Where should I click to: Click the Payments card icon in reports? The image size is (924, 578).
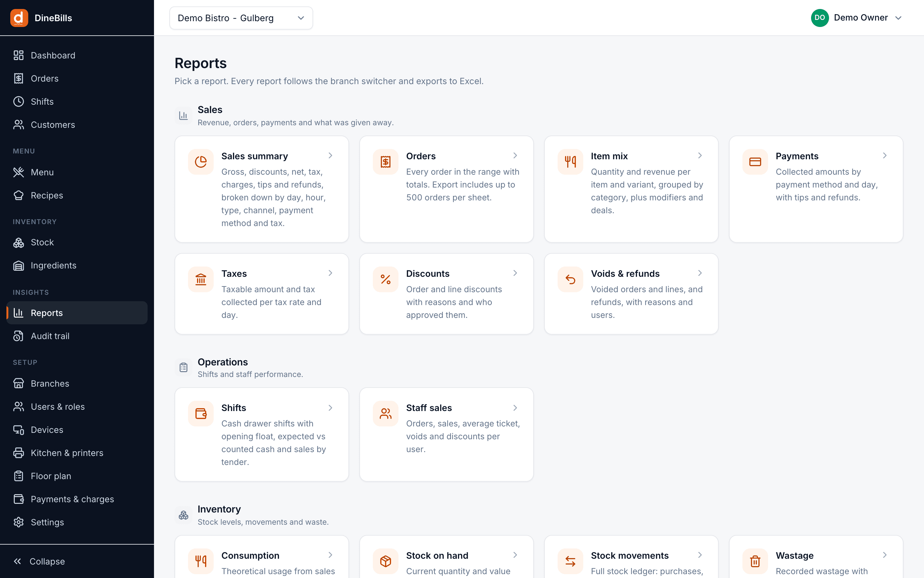[755, 162]
